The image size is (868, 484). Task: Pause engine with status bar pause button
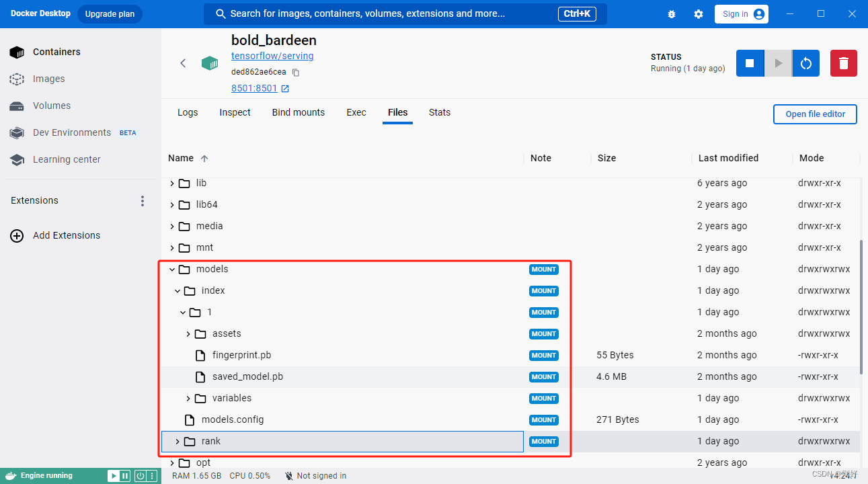point(124,476)
